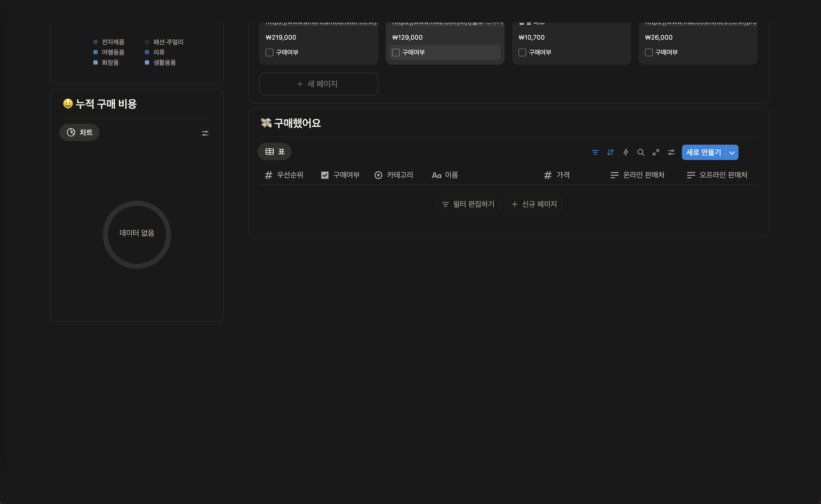
Task: Open the 가격 column header menu
Action: (557, 175)
